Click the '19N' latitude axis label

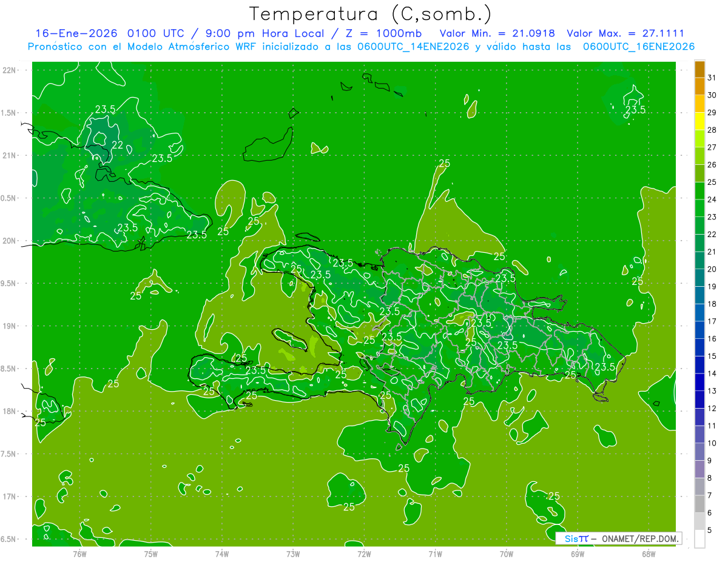click(x=10, y=326)
